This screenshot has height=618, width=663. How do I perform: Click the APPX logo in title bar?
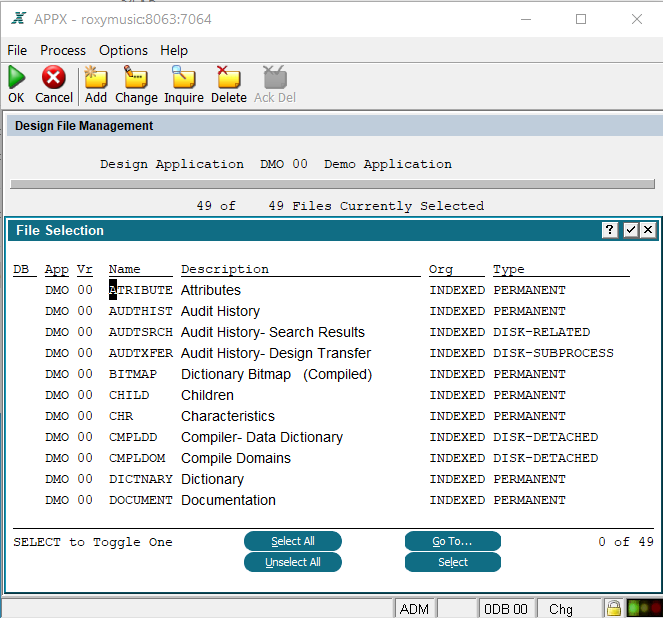19,19
